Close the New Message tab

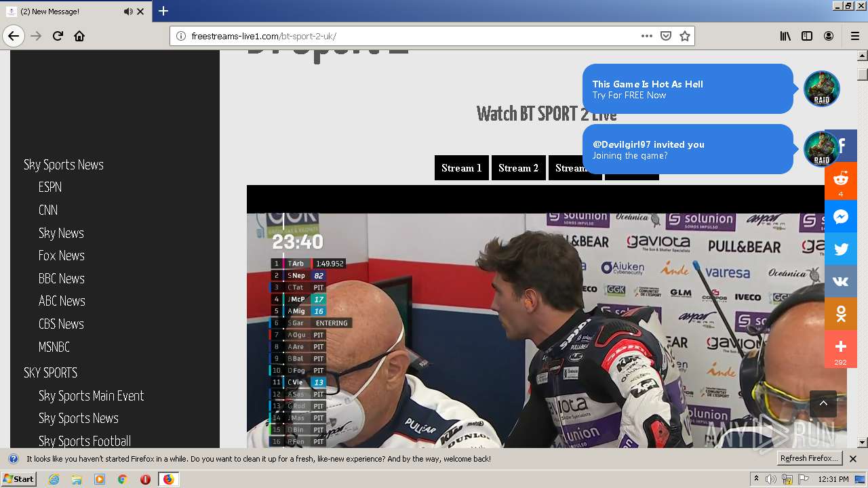tap(140, 12)
